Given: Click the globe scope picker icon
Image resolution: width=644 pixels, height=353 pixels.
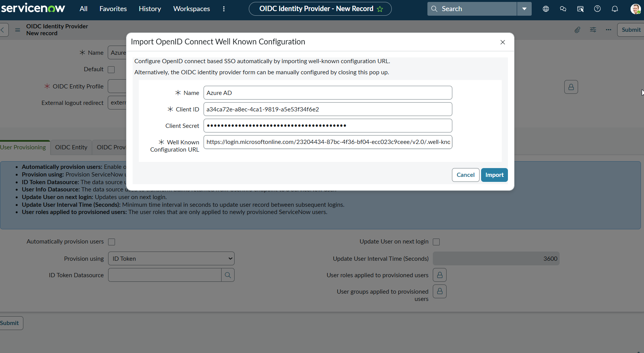Looking at the screenshot, I should pos(545,9).
